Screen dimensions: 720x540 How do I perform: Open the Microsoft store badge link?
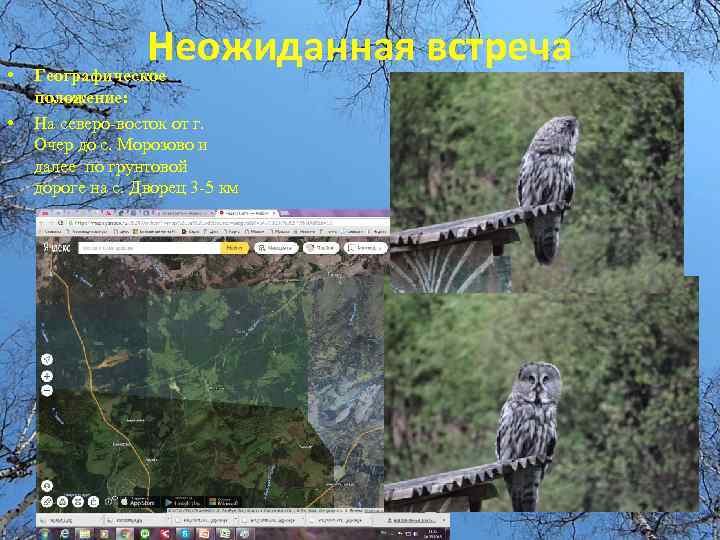[223, 502]
